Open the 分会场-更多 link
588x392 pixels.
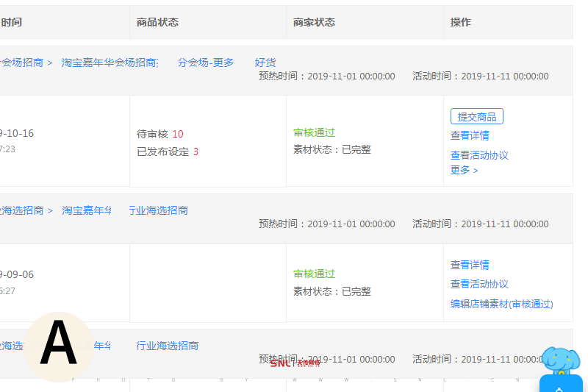(206, 63)
